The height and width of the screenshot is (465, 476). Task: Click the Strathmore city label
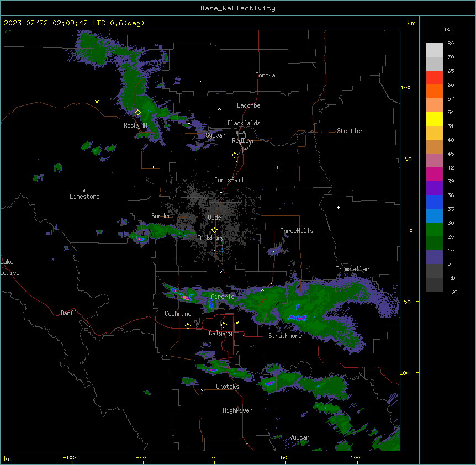tap(285, 336)
